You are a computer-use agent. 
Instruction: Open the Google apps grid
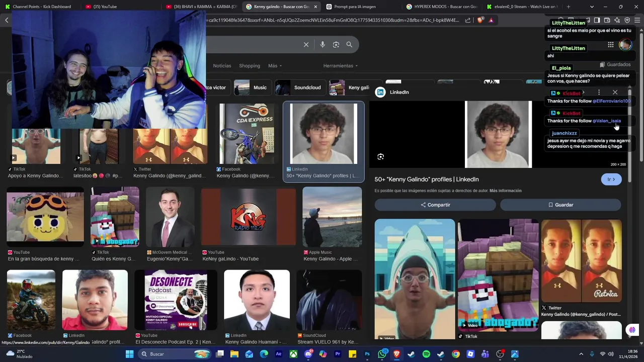[x=610, y=45]
